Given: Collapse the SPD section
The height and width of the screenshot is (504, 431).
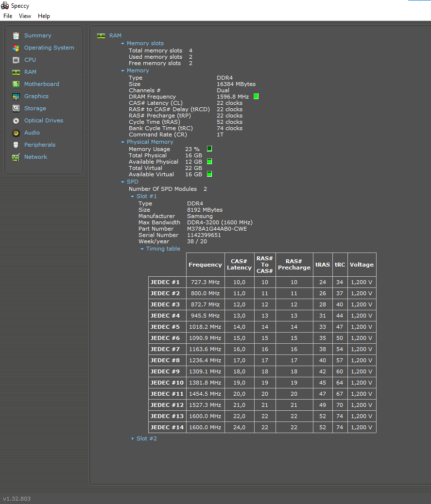Looking at the screenshot, I should [122, 182].
